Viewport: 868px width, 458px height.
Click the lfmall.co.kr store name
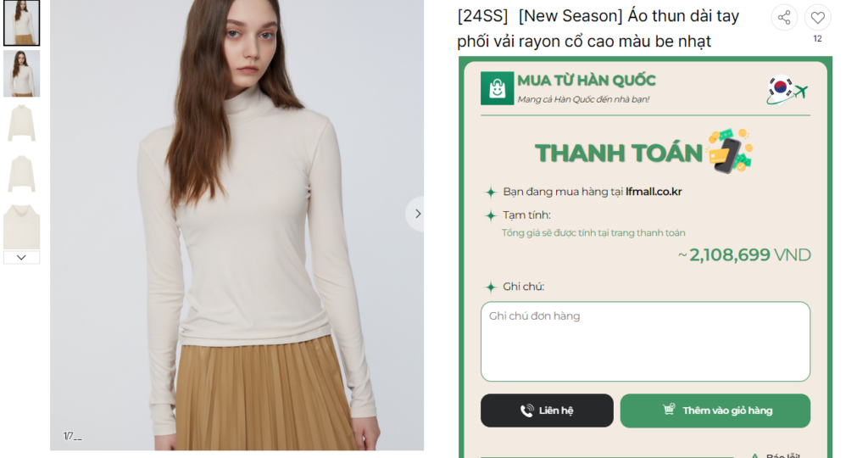[654, 192]
